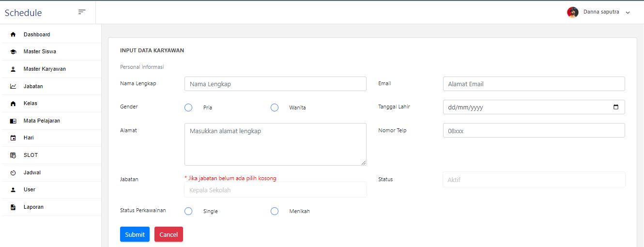Select the Wanita gender radio button
The height and width of the screenshot is (247, 644).
(x=275, y=108)
